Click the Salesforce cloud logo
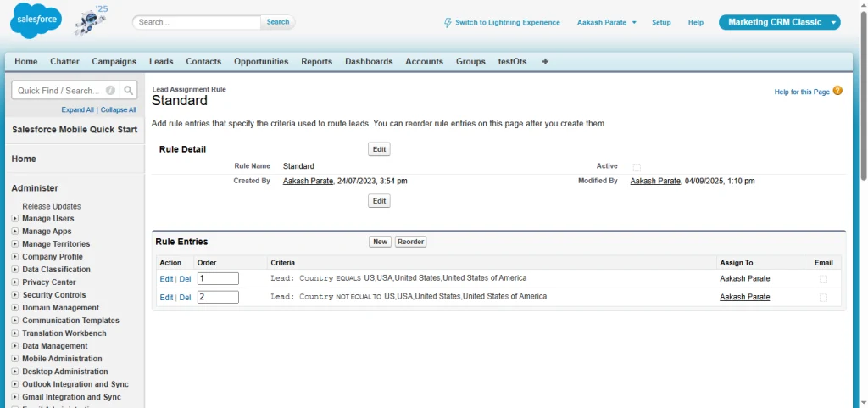The image size is (868, 408). click(x=36, y=21)
